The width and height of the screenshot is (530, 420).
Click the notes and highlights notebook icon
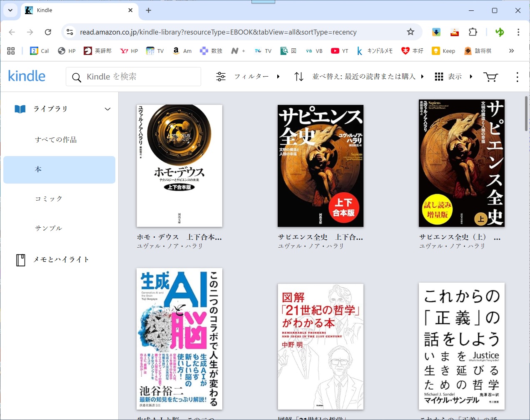(20, 260)
